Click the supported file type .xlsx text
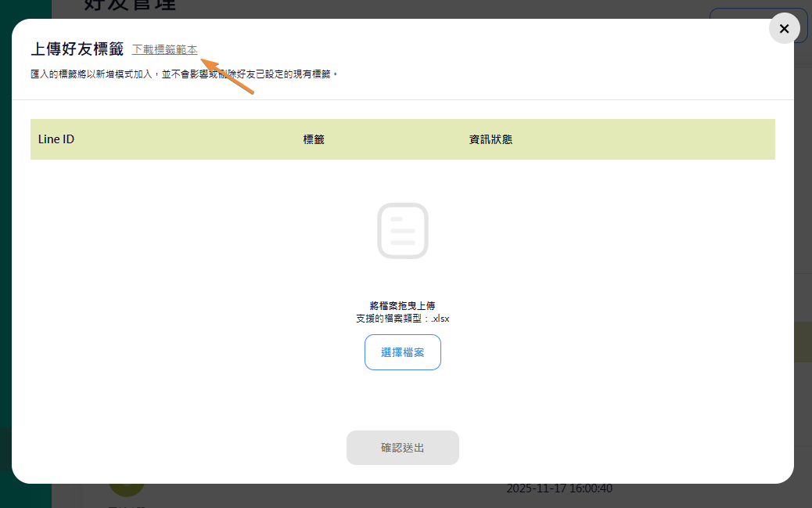This screenshot has height=508, width=812. (x=402, y=319)
